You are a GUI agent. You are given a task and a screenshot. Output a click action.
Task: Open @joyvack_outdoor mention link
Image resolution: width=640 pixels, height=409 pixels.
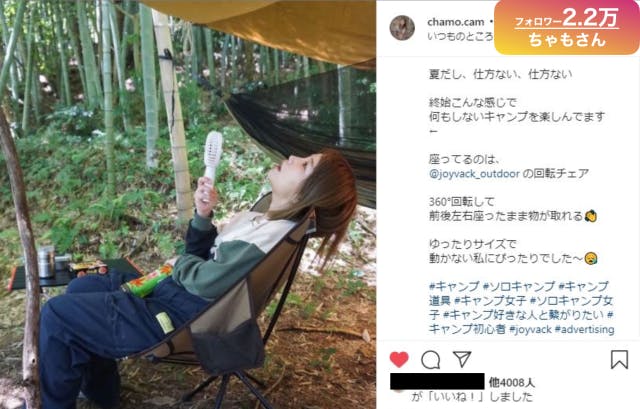click(474, 174)
